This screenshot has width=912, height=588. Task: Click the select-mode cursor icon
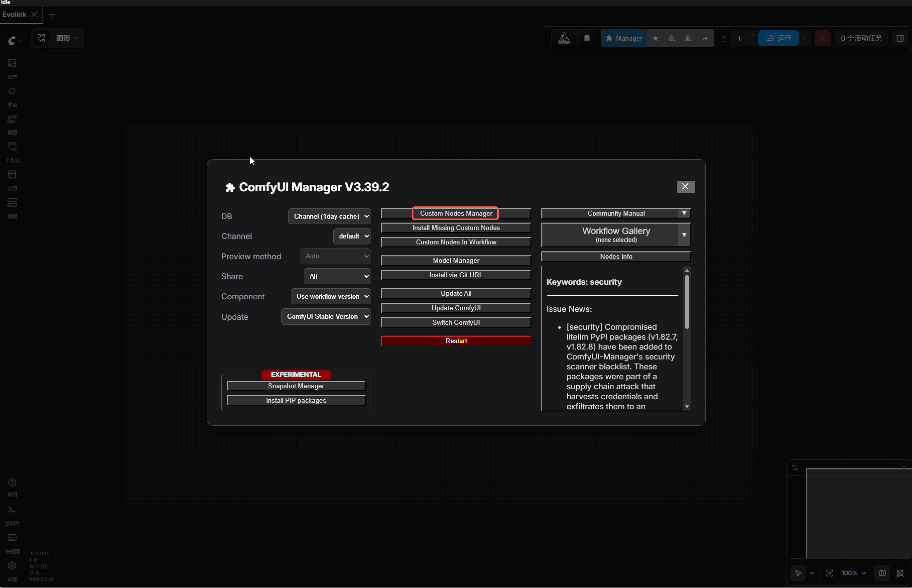point(798,573)
